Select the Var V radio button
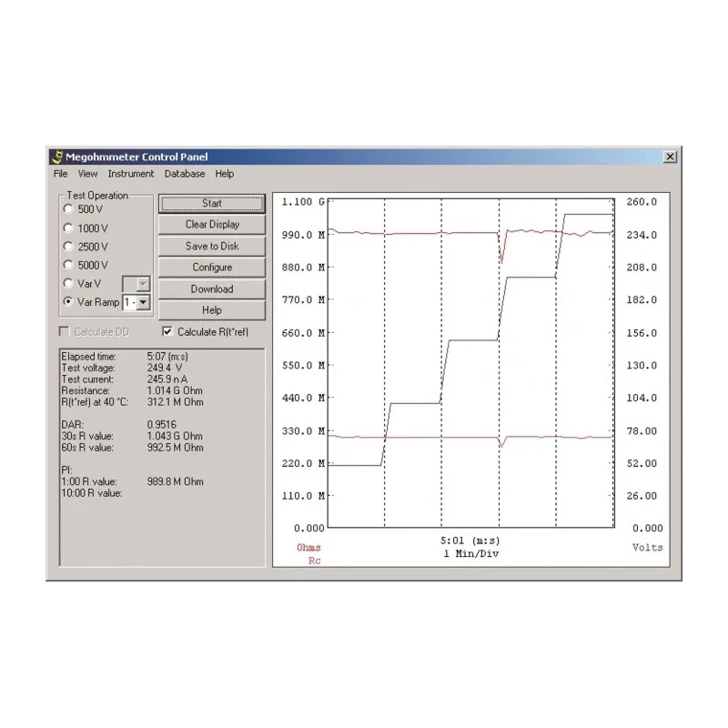Screen dimensions: 728x728 point(68,283)
